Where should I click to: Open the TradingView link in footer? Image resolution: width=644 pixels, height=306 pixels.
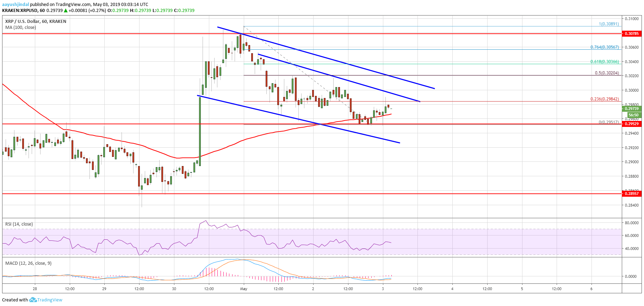pyautogui.click(x=50, y=300)
